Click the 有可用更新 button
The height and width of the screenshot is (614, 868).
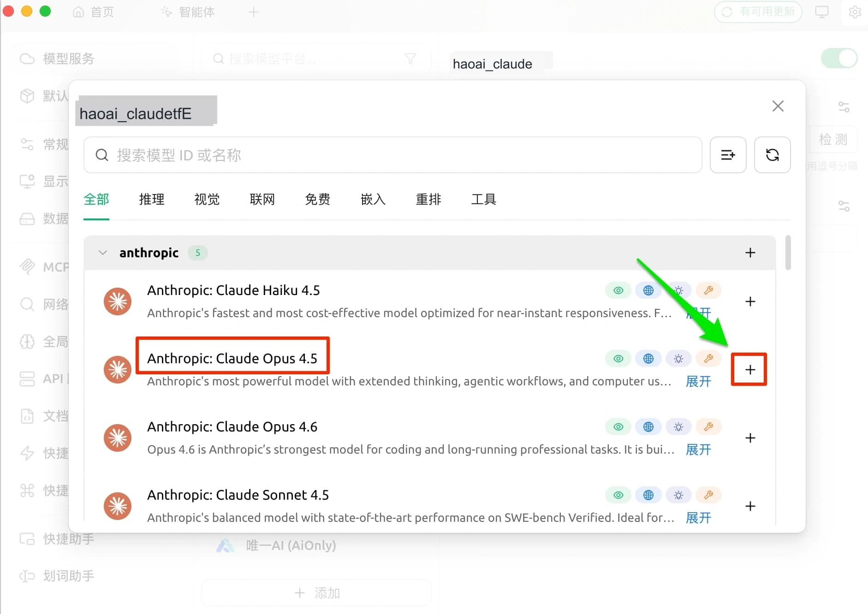[x=758, y=12]
